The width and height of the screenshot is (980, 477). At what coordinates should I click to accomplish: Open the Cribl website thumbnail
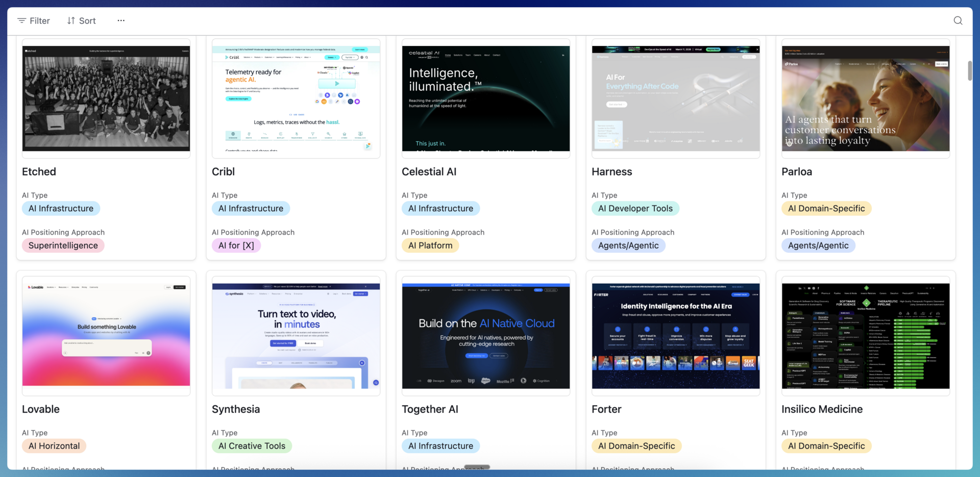(296, 98)
